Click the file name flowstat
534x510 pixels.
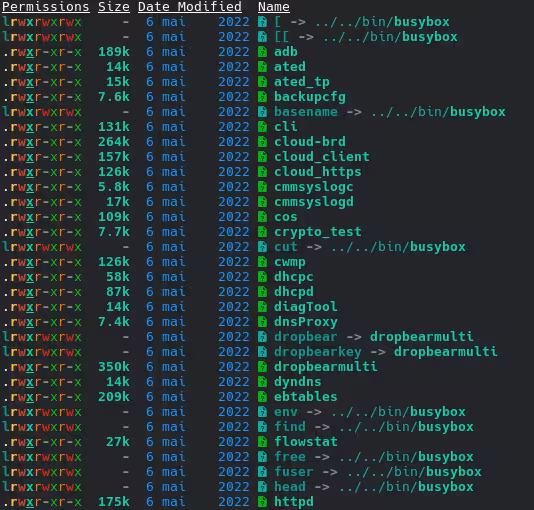tap(306, 442)
